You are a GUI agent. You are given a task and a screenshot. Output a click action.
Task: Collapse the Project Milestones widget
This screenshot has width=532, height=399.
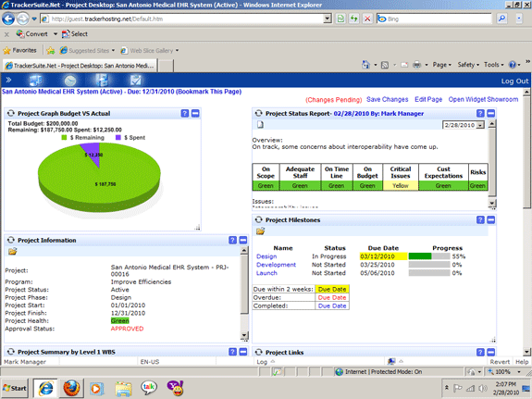(491, 219)
